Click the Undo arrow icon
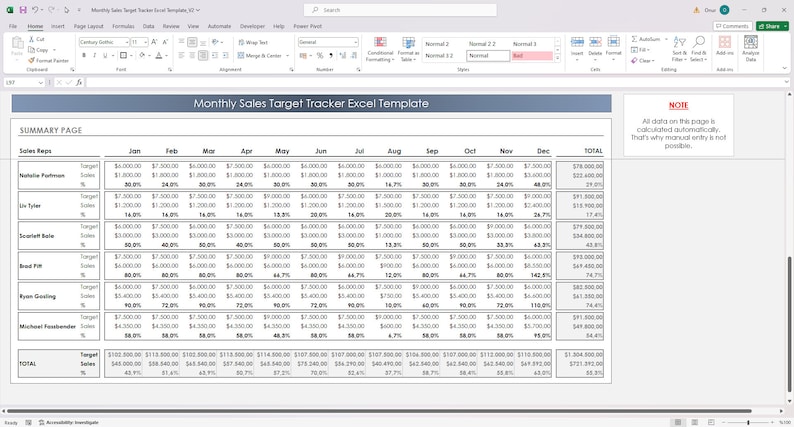 click(x=35, y=10)
